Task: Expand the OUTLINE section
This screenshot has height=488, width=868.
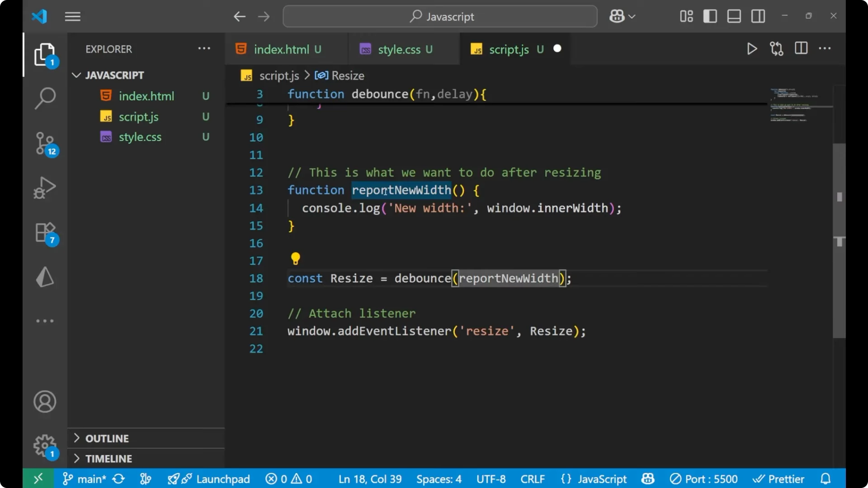Action: click(x=107, y=438)
